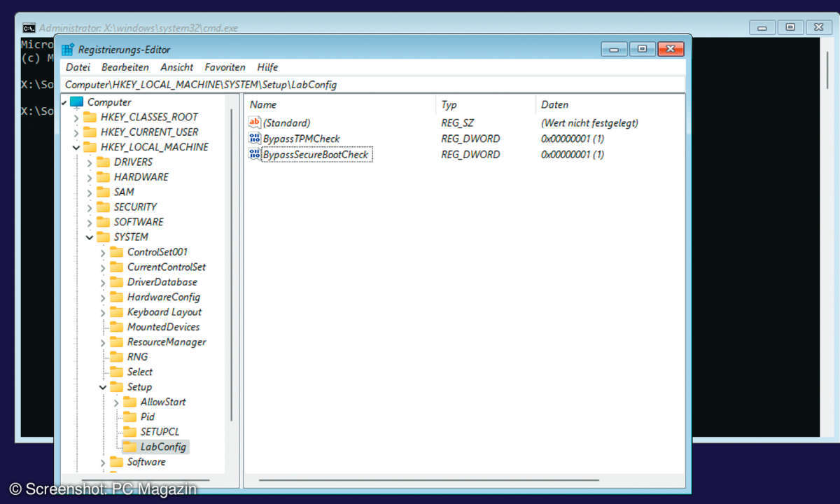The image size is (840, 504).
Task: Click the 0x00000001 data of BypassSecureBootCheck
Action: tap(572, 155)
